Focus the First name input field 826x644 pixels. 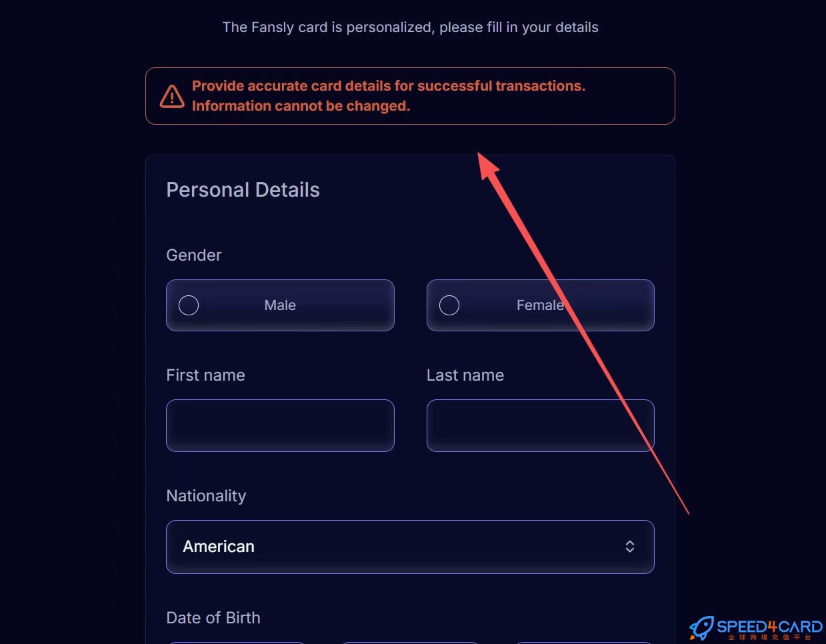click(x=280, y=425)
